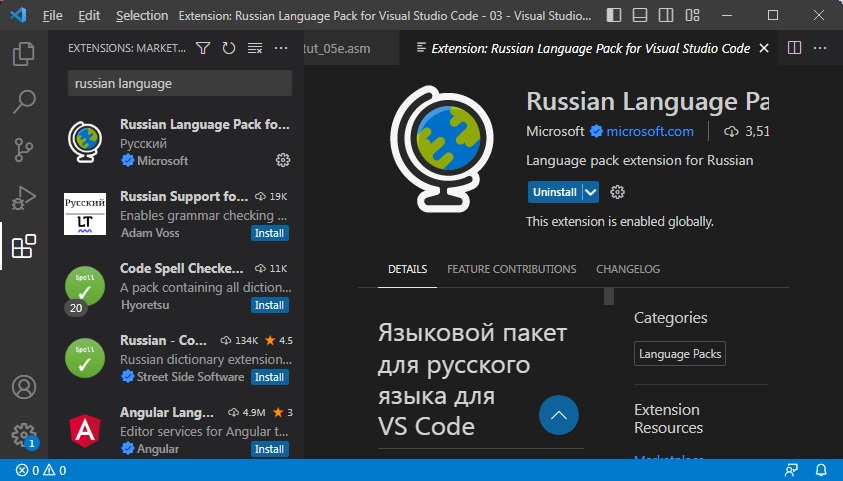Open the split editor layout button
Viewport: 843px width, 481px height.
coord(794,48)
